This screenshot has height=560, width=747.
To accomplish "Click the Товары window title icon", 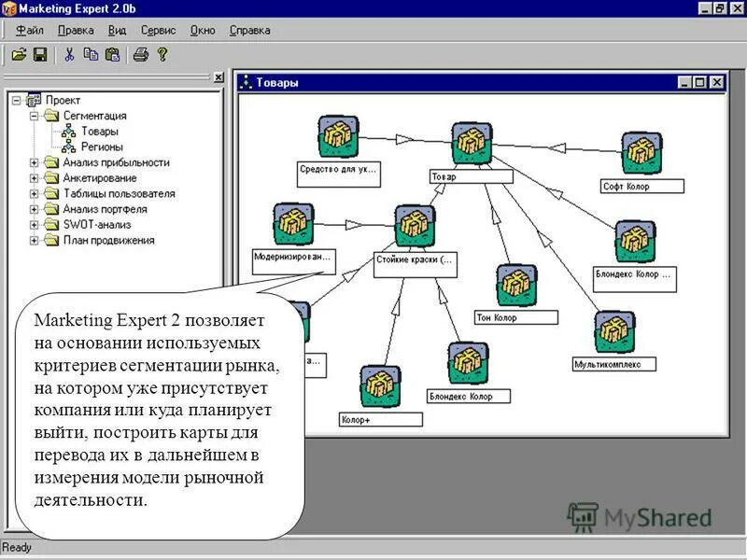I will pyautogui.click(x=246, y=82).
